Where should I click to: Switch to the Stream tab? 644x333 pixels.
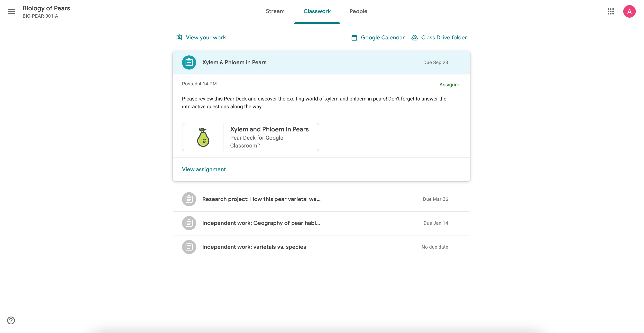tap(275, 11)
